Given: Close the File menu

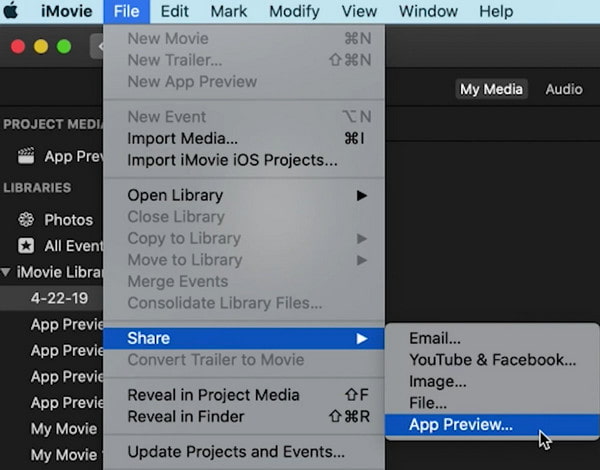Looking at the screenshot, I should [126, 11].
